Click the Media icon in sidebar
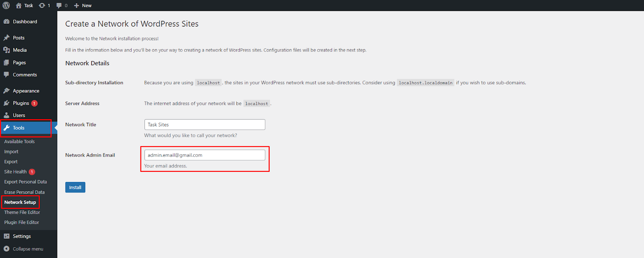Screen dimensions: 644x258 point(6,50)
